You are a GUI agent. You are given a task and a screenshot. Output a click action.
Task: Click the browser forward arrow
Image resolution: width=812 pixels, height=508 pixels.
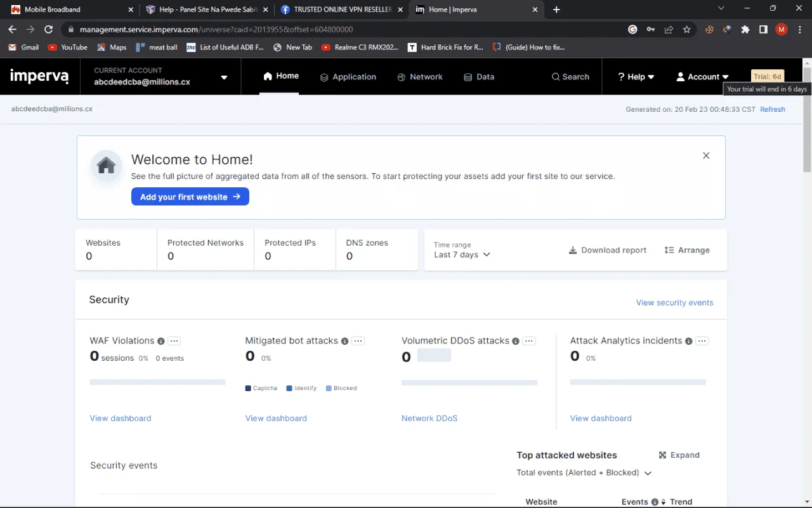[30, 29]
